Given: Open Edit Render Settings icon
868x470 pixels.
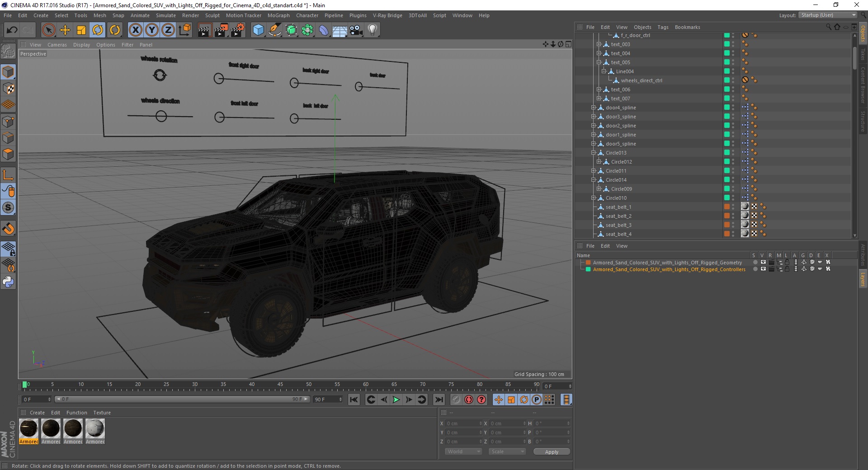Looking at the screenshot, I should (238, 30).
